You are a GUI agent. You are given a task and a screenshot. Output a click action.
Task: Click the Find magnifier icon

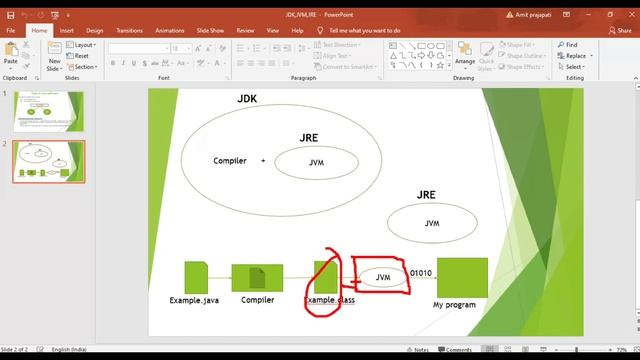point(561,44)
